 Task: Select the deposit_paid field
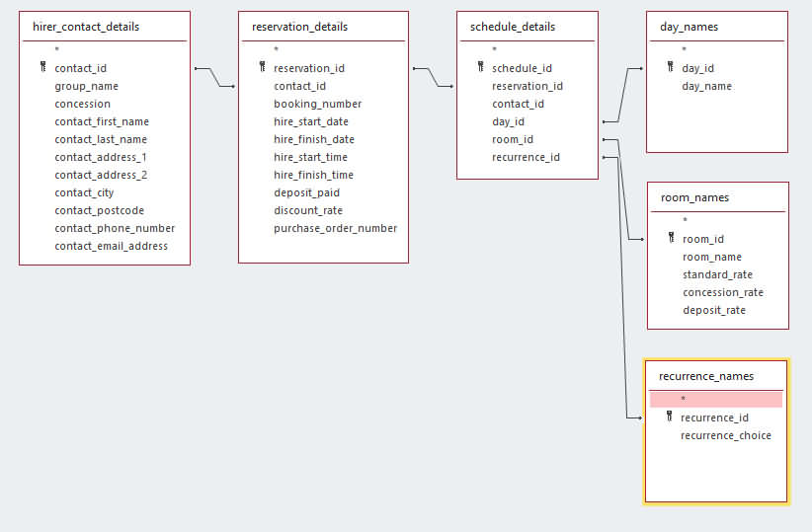pyautogui.click(x=306, y=192)
